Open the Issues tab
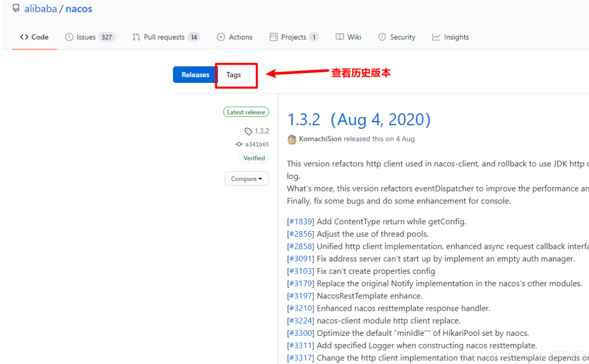The image size is (589, 364). tap(90, 37)
